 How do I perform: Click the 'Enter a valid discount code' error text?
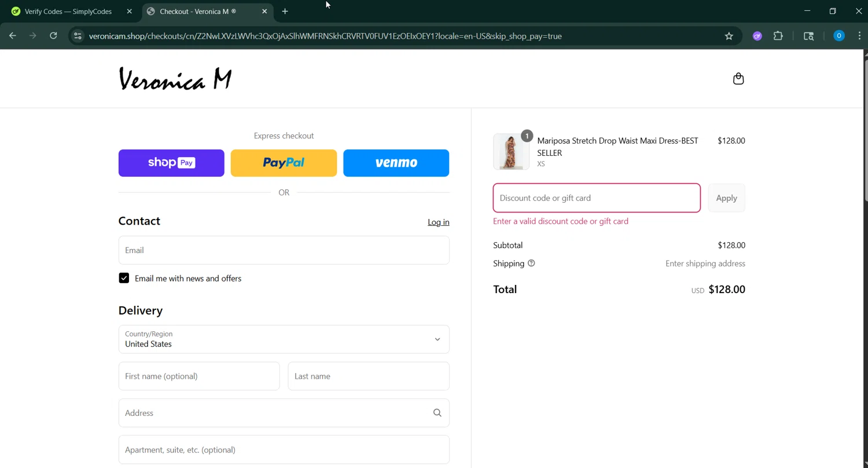tap(561, 221)
